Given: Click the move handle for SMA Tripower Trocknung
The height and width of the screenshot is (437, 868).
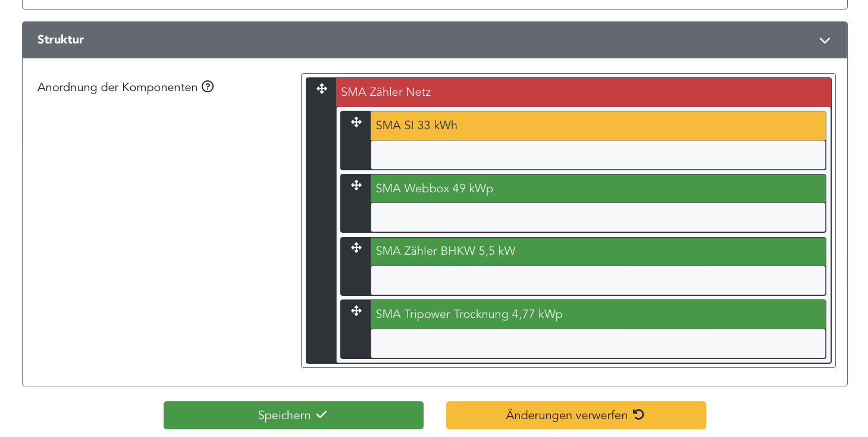Looking at the screenshot, I should [x=356, y=311].
